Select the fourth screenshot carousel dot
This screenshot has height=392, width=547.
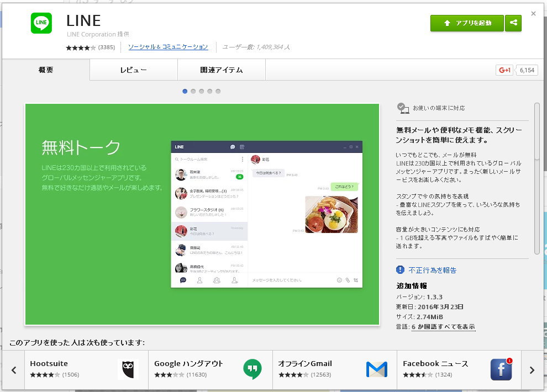pos(209,91)
